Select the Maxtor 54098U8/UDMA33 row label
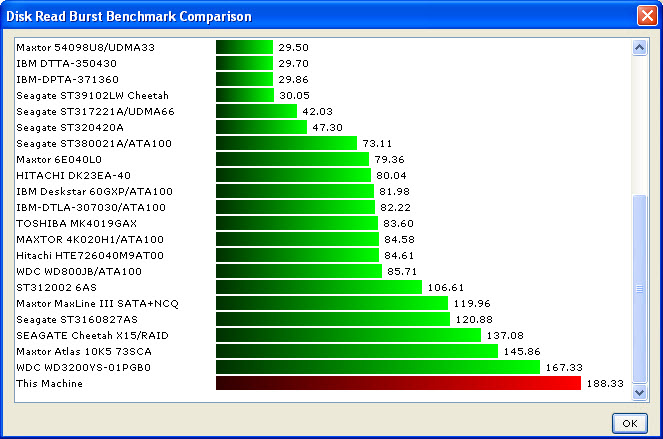The height and width of the screenshot is (439, 663). (x=85, y=47)
